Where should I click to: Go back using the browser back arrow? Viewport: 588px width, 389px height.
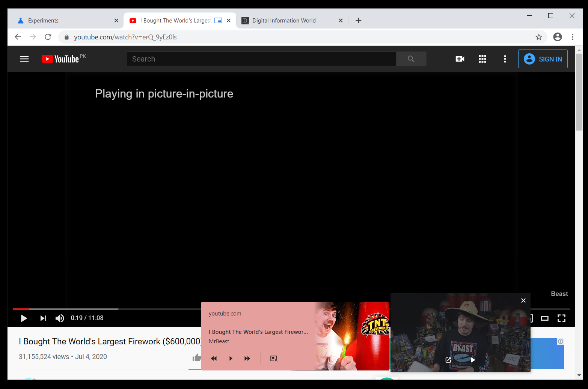click(18, 37)
